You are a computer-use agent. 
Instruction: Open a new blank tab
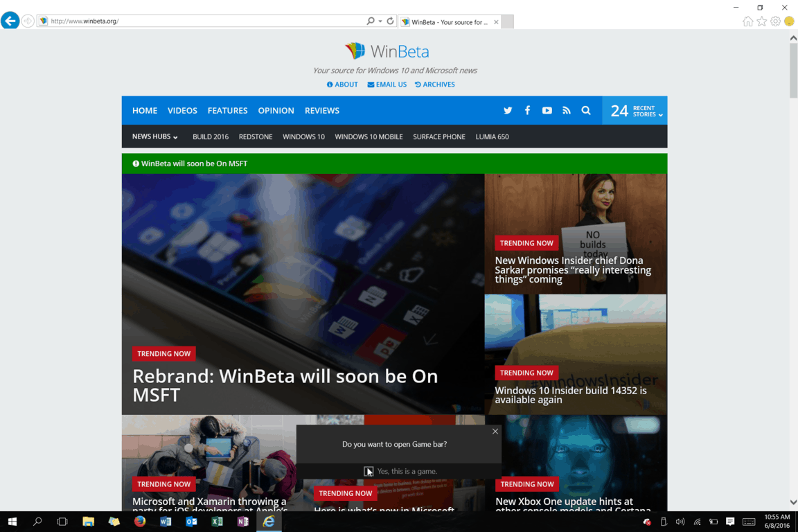(507, 22)
